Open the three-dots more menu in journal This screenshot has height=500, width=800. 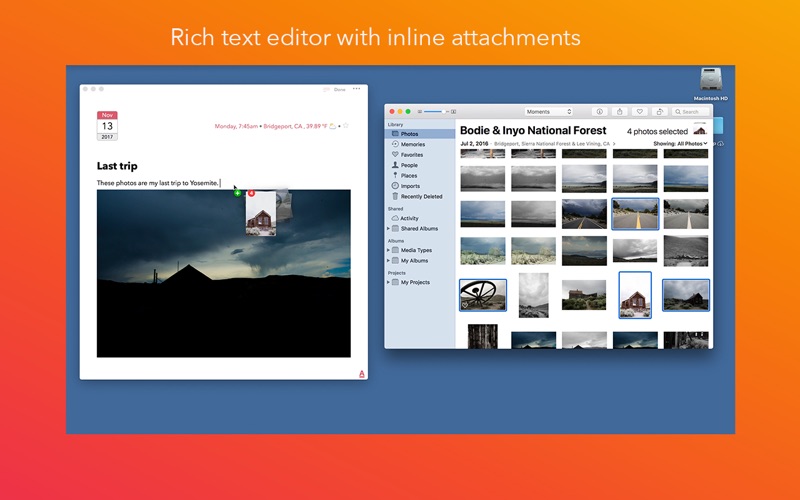coord(356,89)
